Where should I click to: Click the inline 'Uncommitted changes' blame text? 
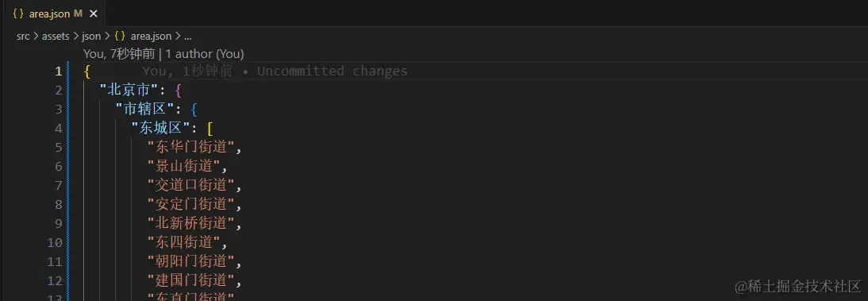[x=332, y=71]
